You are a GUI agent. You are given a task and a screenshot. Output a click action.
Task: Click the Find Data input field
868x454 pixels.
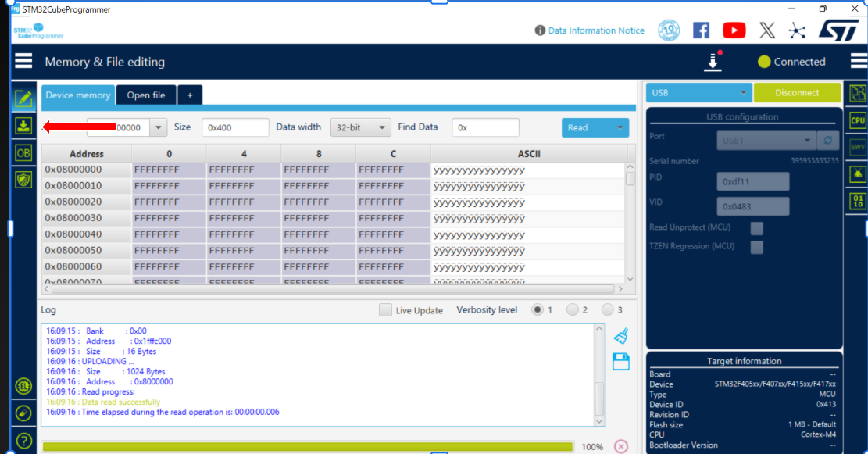tap(485, 127)
